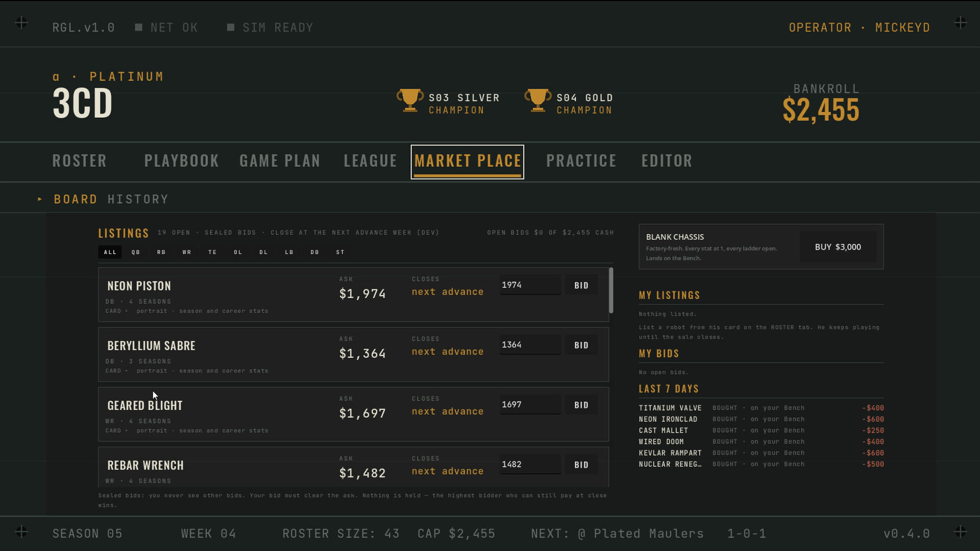Filter listings by RB
The width and height of the screenshot is (980, 551).
tap(161, 252)
